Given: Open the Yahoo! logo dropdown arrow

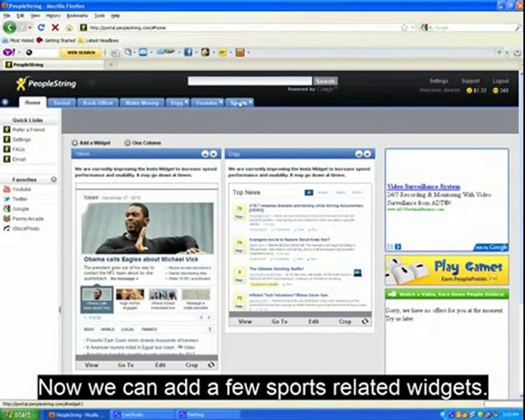Looking at the screenshot, I should click(x=19, y=52).
